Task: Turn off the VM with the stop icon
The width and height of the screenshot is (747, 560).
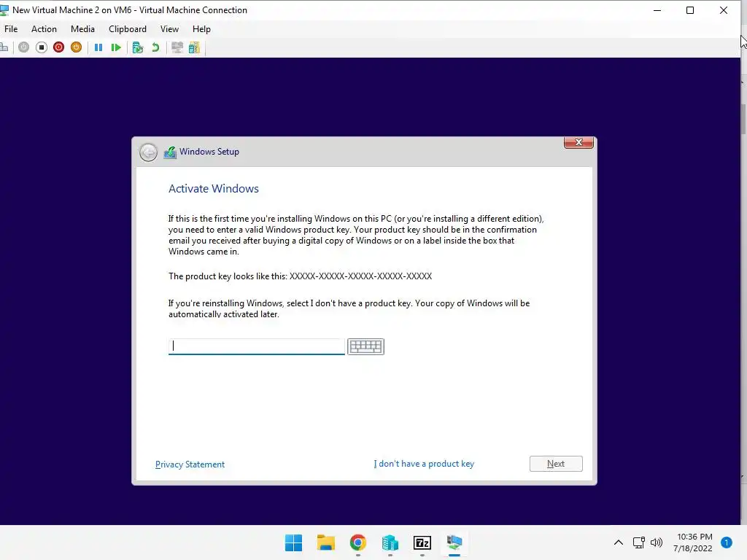Action: click(x=42, y=47)
